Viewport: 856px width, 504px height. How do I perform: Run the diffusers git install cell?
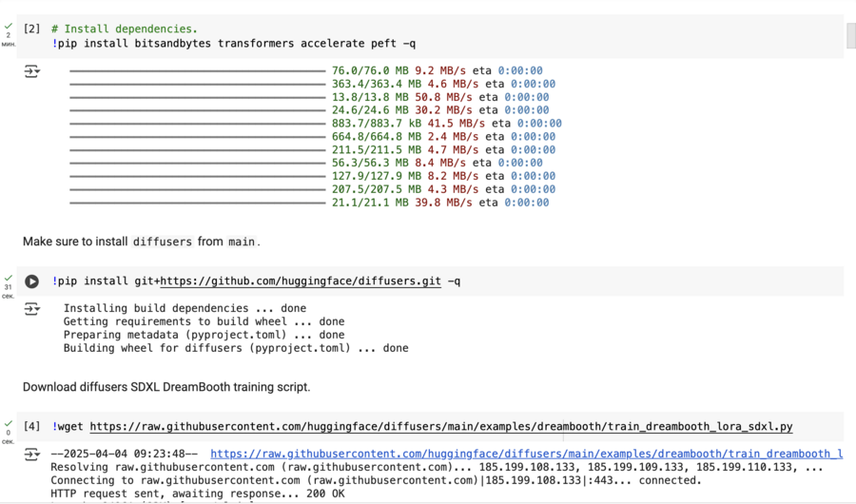click(x=31, y=281)
